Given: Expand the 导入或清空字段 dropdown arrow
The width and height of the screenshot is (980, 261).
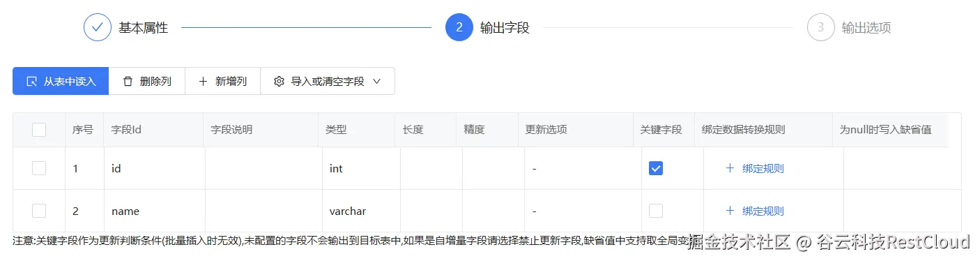Looking at the screenshot, I should (377, 81).
